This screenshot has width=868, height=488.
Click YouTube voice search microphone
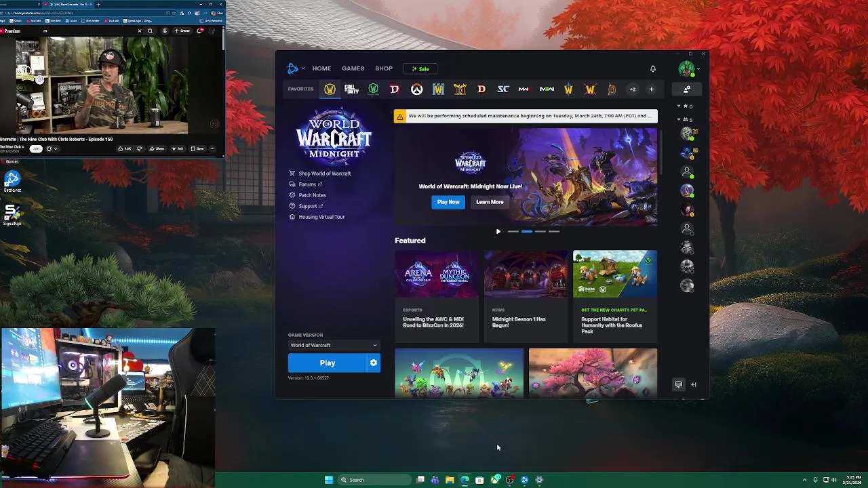coord(165,30)
